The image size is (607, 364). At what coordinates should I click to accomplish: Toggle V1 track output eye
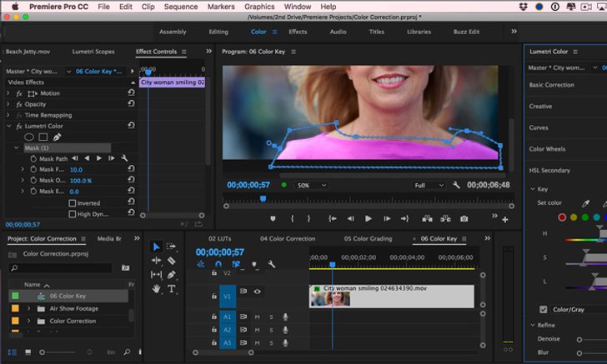(x=257, y=292)
